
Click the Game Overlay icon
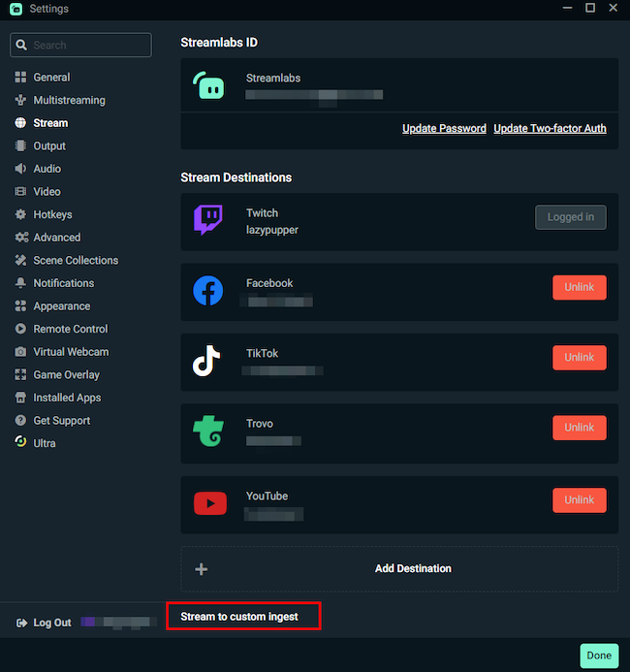[20, 374]
